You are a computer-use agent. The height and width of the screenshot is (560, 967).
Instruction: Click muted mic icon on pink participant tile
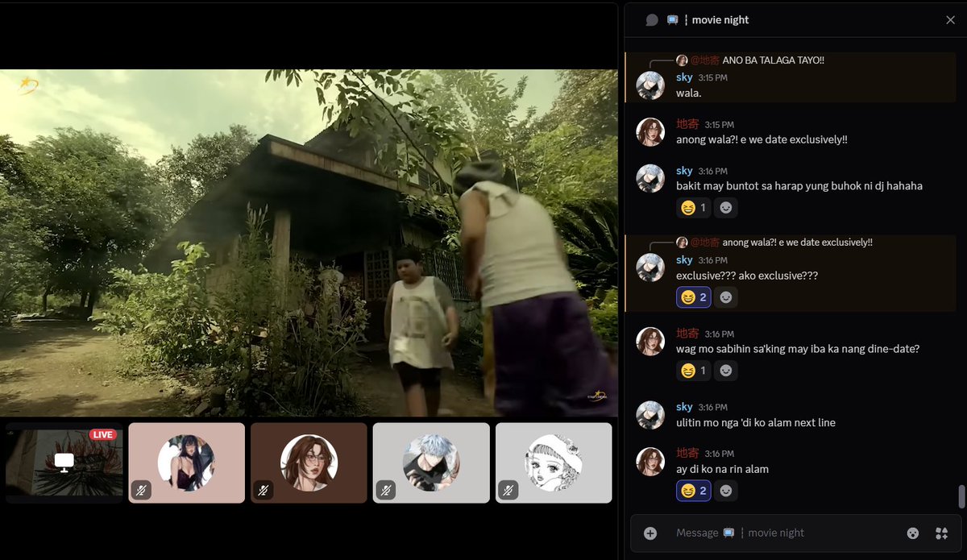(x=141, y=489)
